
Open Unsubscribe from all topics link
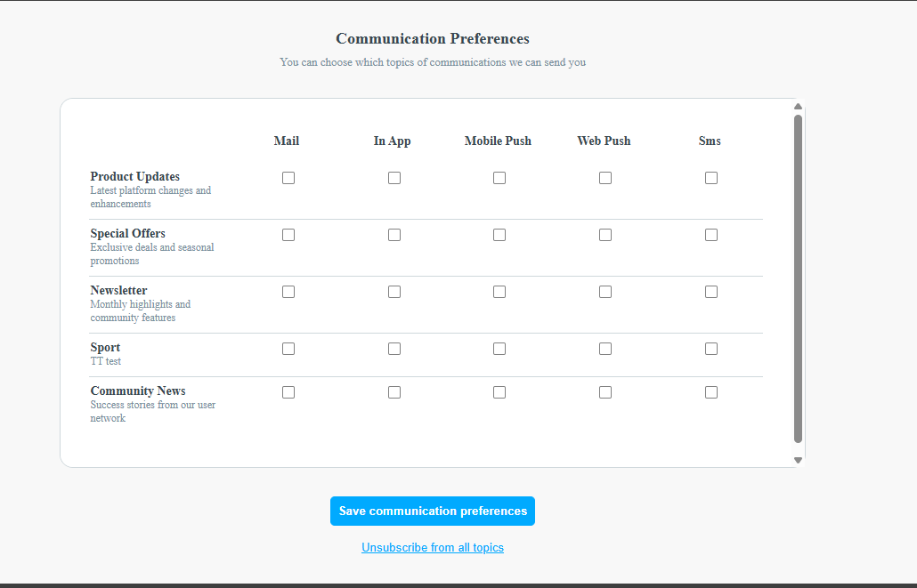(x=433, y=548)
